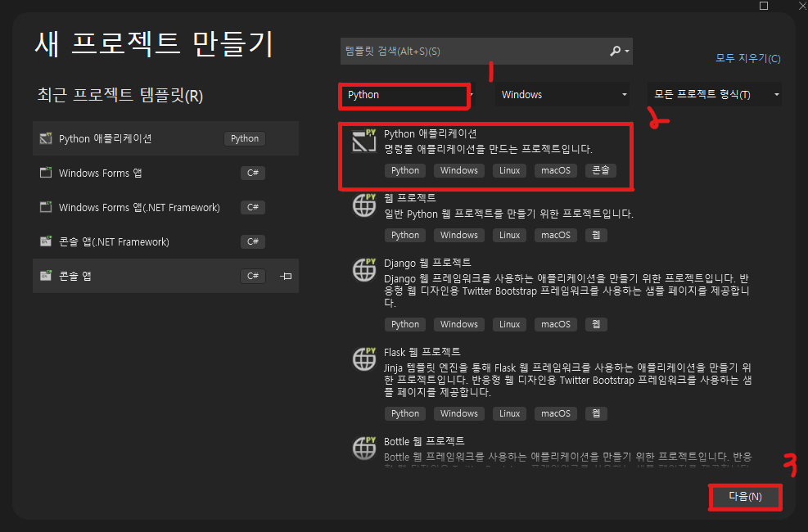Click icon beside recent Windows Forms 앱 row
808x532 pixels.
(46, 173)
